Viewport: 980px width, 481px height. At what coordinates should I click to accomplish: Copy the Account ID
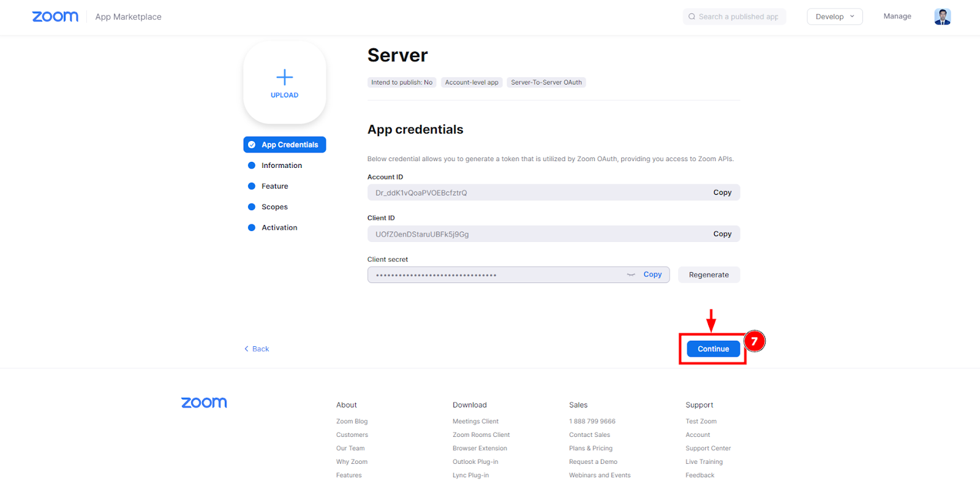click(722, 192)
